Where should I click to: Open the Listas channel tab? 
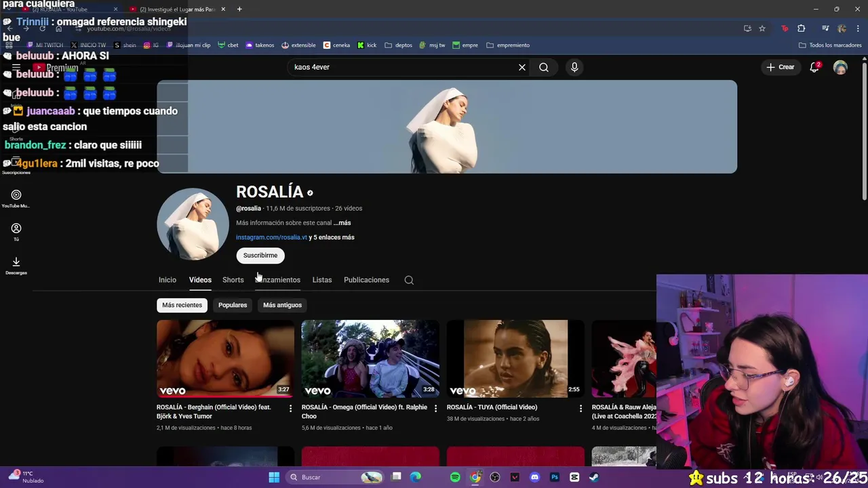pos(322,280)
